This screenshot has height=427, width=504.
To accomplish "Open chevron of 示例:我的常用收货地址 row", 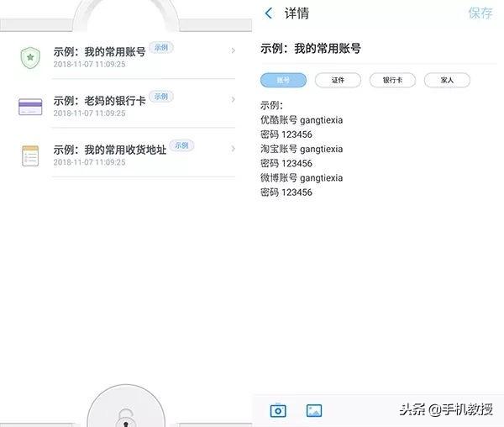I will click(233, 149).
